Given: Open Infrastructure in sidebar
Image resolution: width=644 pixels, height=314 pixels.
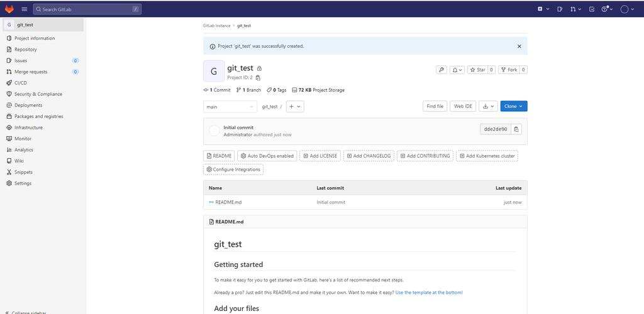Looking at the screenshot, I should pos(28,127).
